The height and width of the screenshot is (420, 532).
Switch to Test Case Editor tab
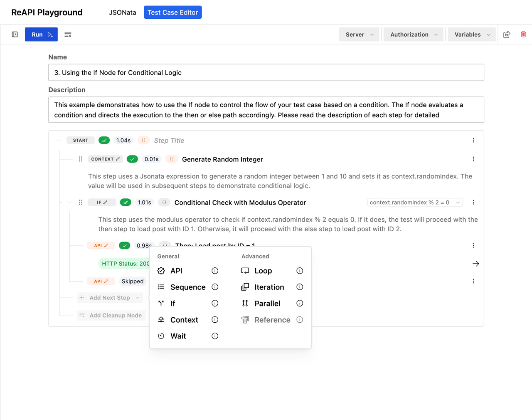[x=173, y=12]
